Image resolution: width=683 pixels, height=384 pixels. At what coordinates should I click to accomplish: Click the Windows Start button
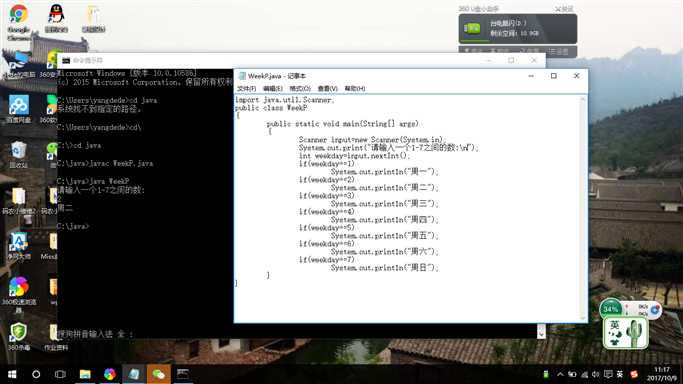click(12, 374)
